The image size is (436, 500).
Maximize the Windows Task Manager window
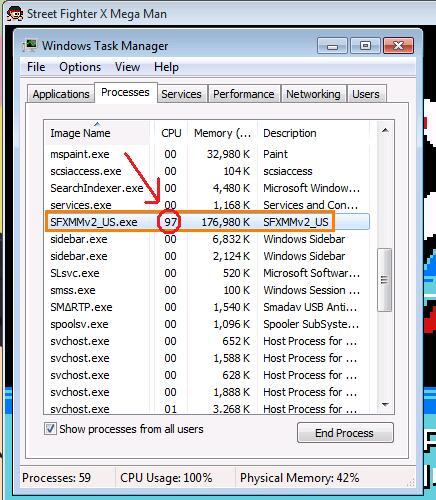(365, 46)
